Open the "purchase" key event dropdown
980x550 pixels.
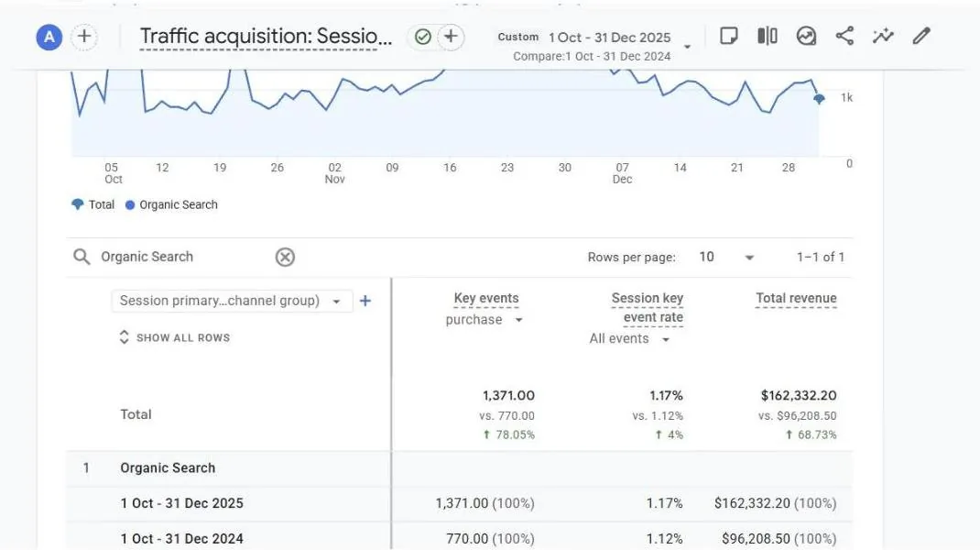pos(484,320)
